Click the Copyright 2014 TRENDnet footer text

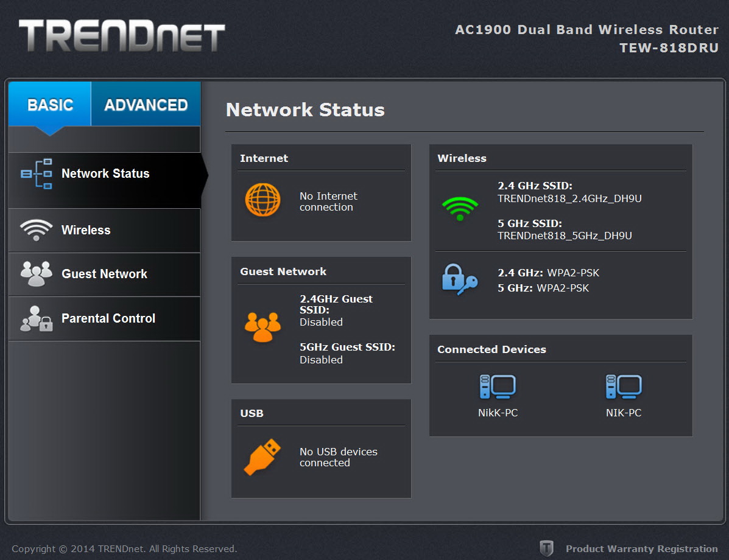(x=124, y=549)
